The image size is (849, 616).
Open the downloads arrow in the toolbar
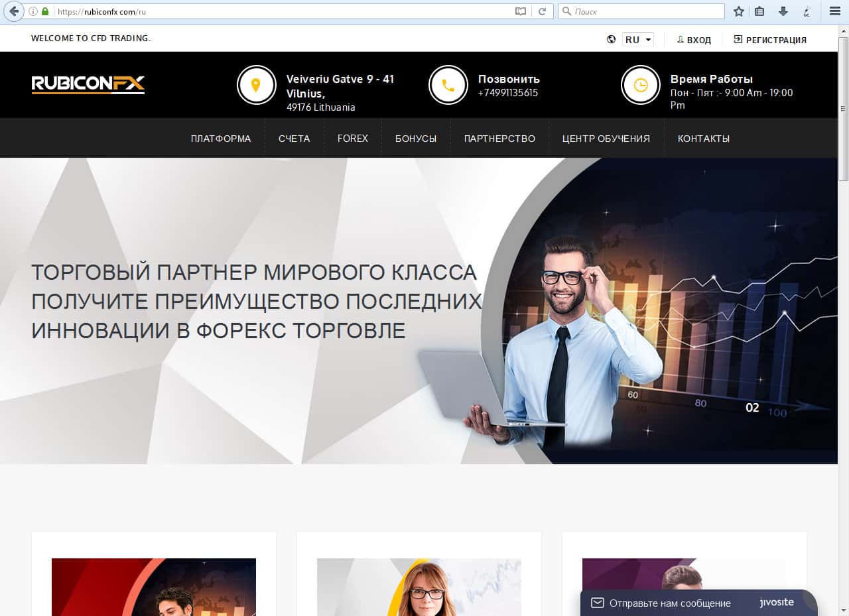(x=783, y=11)
